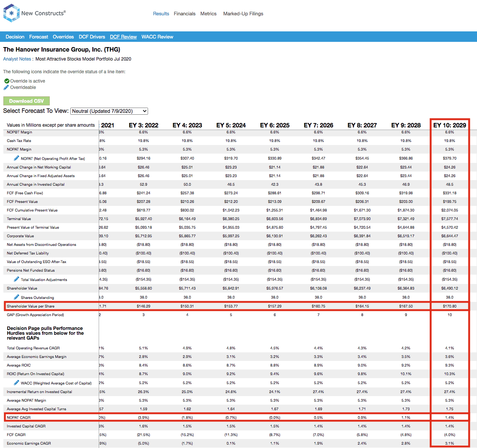Click the $146.29 value in EY 3
The height and width of the screenshot is (448, 477).
tap(144, 306)
